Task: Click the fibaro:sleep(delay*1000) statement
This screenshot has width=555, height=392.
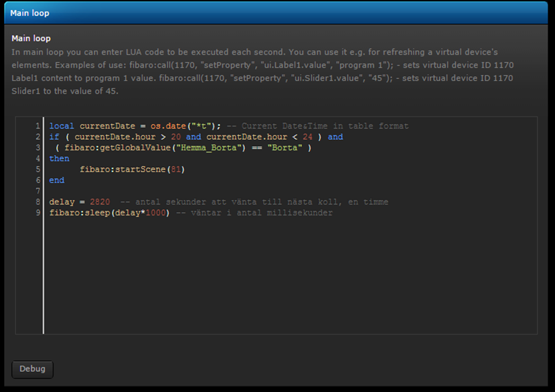Action: (x=109, y=213)
